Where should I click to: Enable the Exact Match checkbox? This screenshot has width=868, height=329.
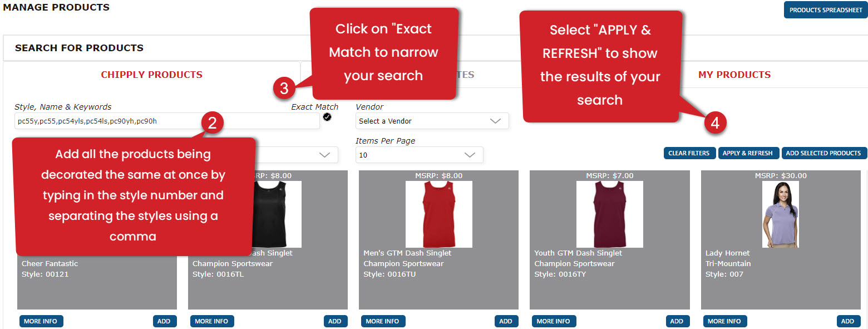pos(327,117)
